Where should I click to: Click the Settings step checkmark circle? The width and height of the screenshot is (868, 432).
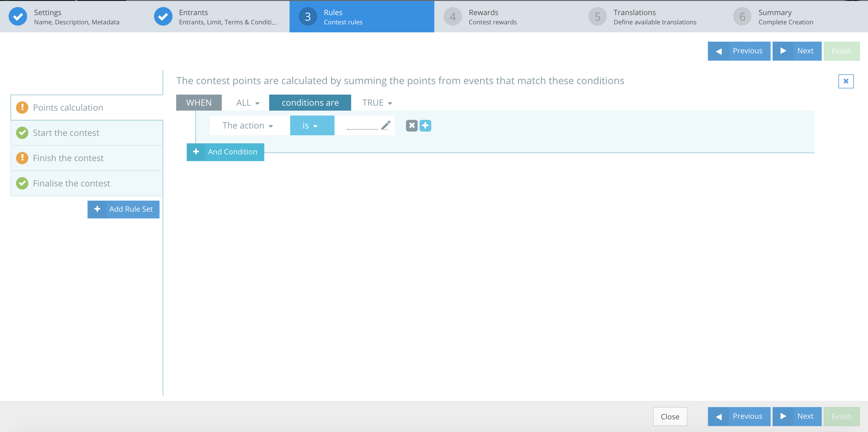[18, 17]
